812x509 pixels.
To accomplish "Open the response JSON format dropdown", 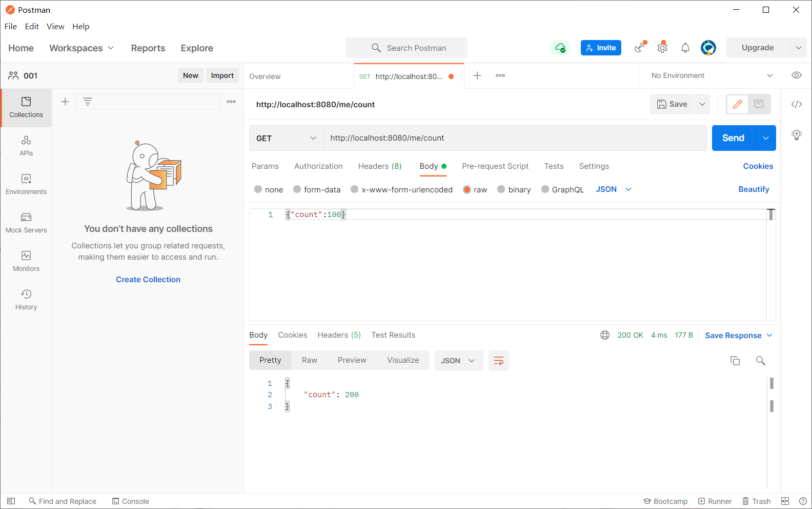I will [x=459, y=361].
